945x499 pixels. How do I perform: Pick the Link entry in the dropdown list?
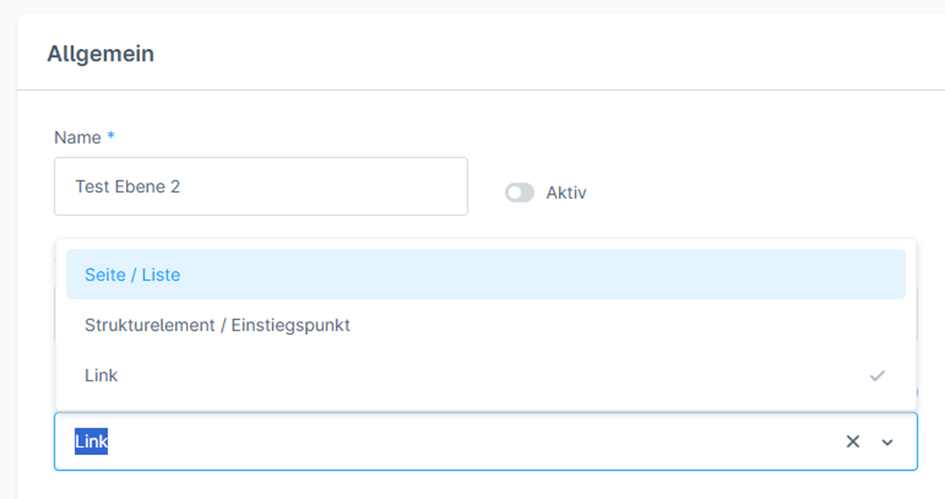[101, 376]
